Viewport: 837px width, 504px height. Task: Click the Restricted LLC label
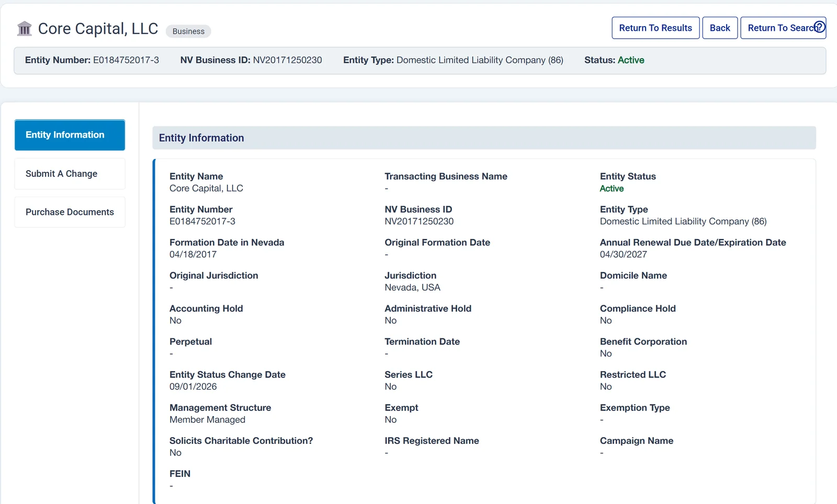click(633, 374)
